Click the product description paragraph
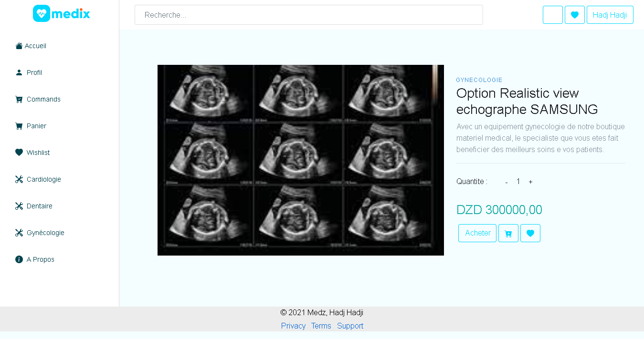Image resolution: width=644 pixels, height=339 pixels. coord(540,138)
